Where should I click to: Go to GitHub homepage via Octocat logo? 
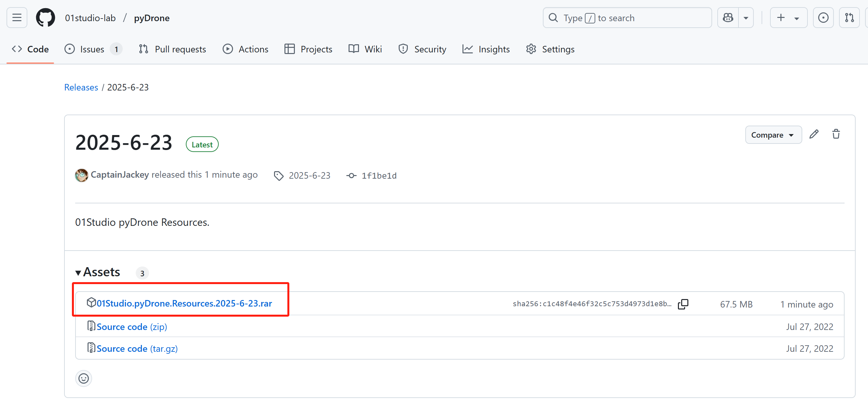click(45, 18)
